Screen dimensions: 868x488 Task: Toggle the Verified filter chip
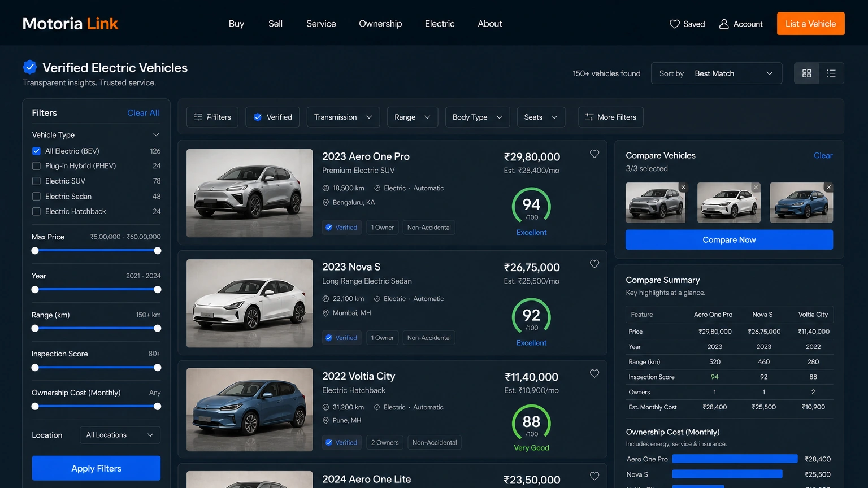(x=272, y=117)
